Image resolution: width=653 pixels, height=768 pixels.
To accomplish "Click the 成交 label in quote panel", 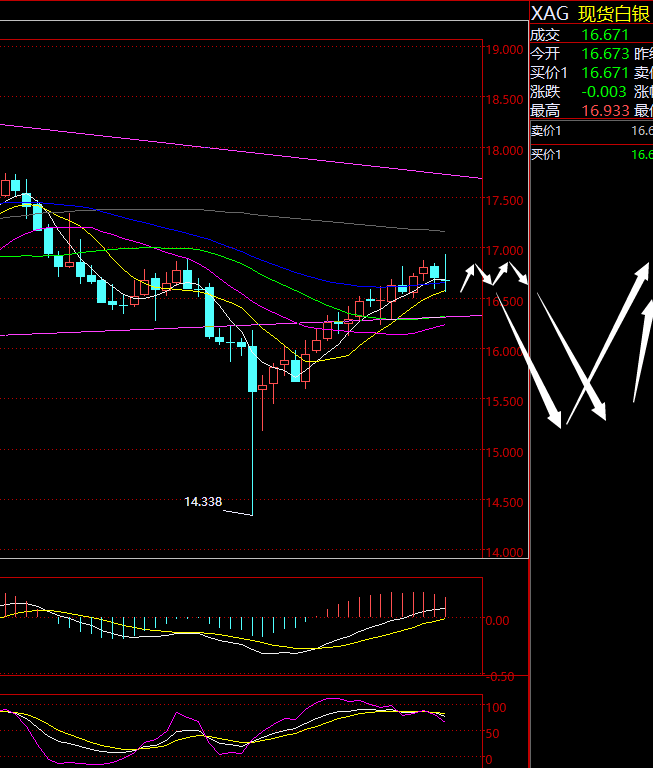I will point(545,35).
